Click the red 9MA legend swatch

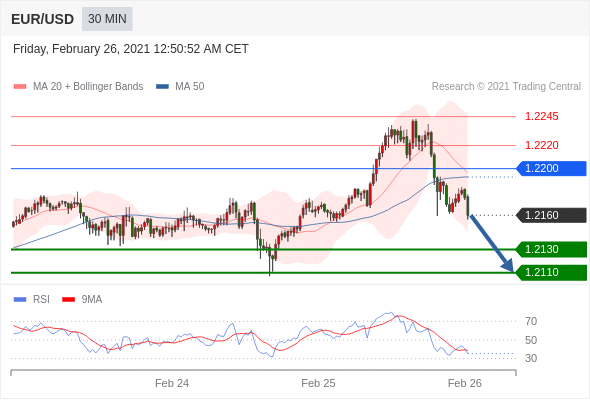pos(68,300)
